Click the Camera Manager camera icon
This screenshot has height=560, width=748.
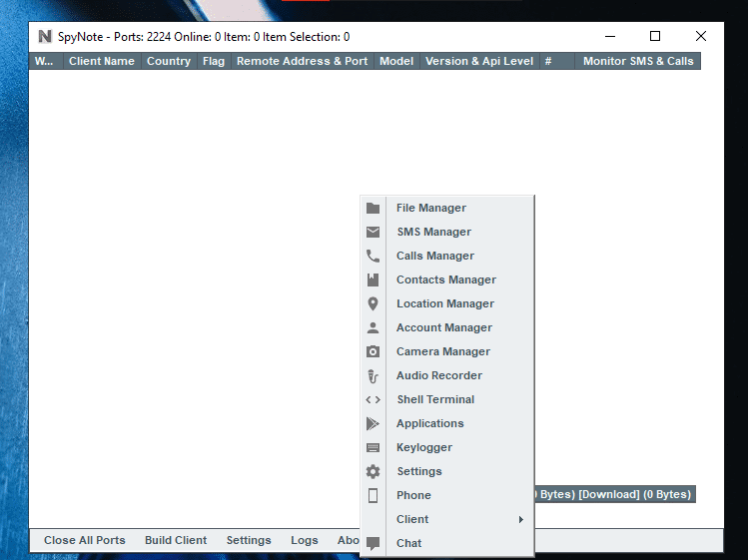coord(374,351)
